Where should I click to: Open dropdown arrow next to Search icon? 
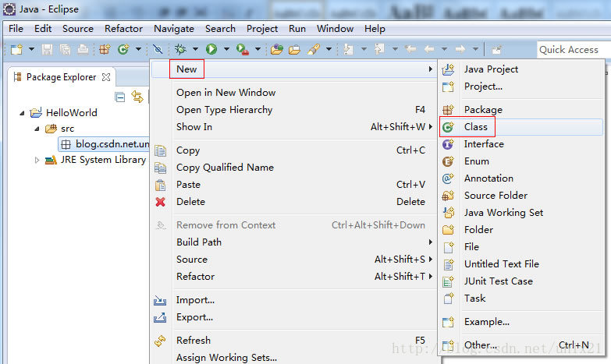pos(329,49)
